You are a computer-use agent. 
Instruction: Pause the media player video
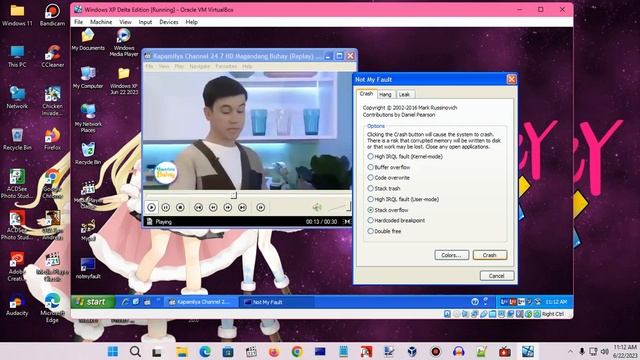166,207
